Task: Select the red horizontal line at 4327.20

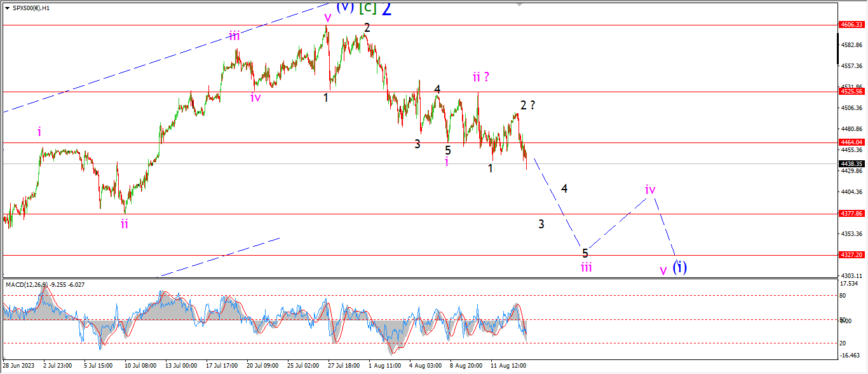Action: pyautogui.click(x=419, y=255)
